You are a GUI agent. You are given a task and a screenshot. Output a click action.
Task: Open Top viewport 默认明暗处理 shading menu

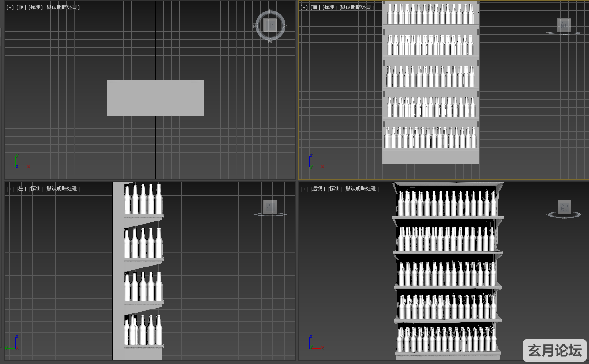[63, 7]
